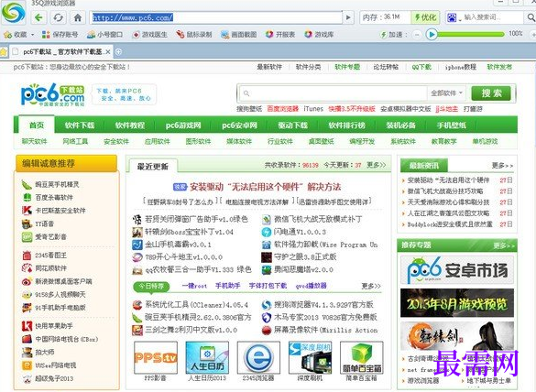Open the 全部软件 category dropdown

coord(446,93)
